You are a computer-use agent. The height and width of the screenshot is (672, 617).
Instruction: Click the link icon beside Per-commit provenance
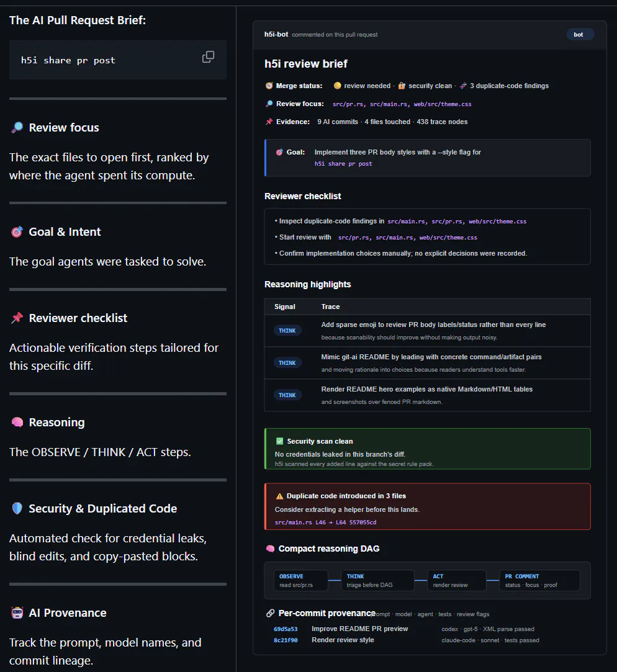[270, 613]
